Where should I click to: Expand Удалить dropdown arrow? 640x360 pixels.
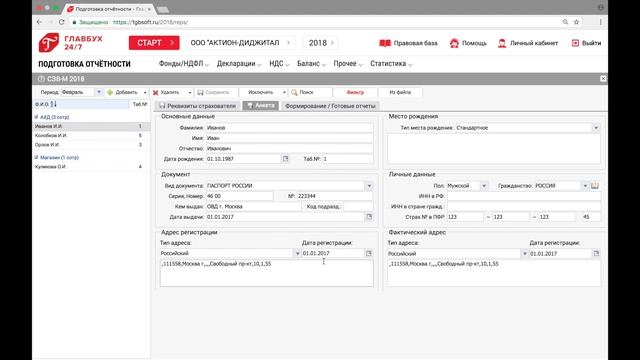click(190, 93)
